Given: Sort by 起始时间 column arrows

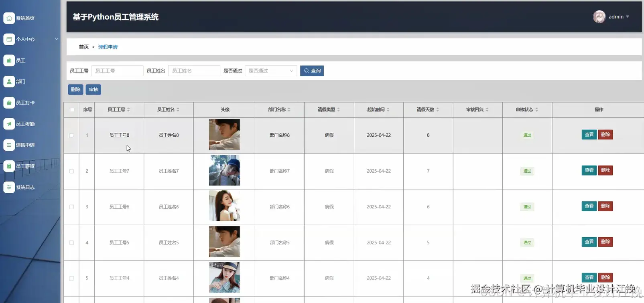Looking at the screenshot, I should (388, 109).
